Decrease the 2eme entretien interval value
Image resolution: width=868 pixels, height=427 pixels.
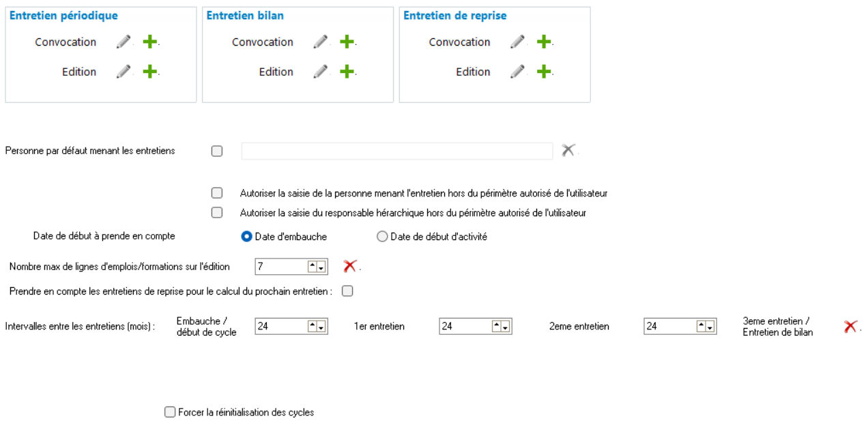710,327
